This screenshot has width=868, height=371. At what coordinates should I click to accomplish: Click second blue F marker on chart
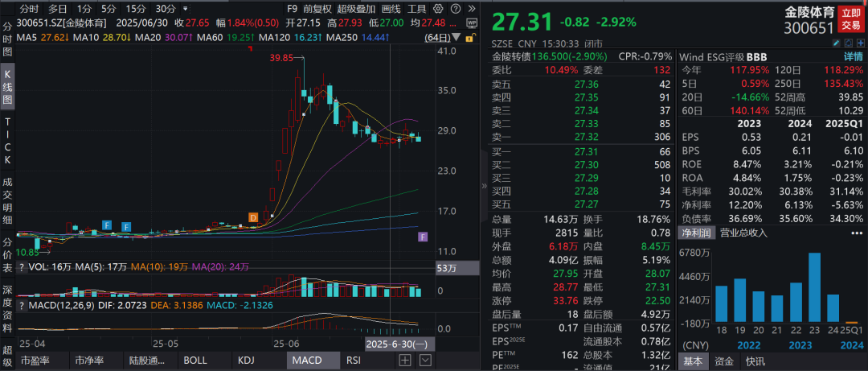pos(126,226)
